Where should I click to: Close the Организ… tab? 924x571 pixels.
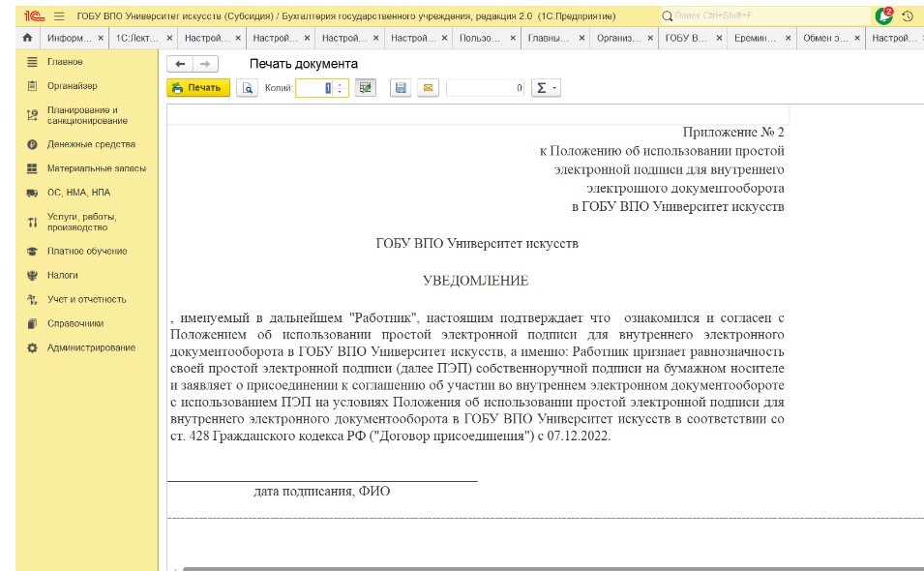(650, 38)
